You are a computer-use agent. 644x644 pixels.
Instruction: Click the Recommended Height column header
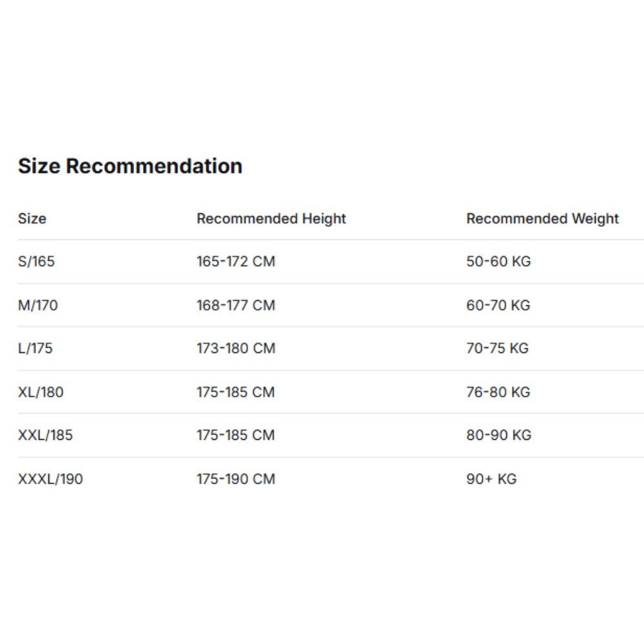pyautogui.click(x=271, y=219)
